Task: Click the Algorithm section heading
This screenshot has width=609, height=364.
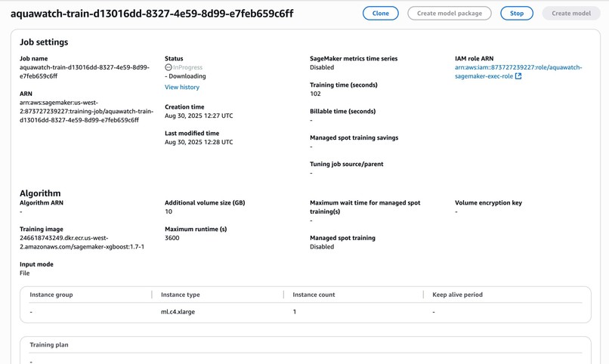Action: [40, 193]
